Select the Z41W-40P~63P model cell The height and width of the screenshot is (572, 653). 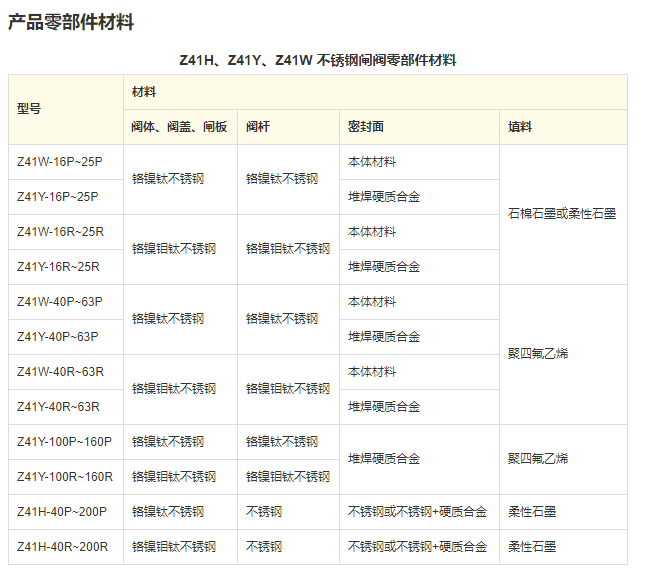click(59, 302)
